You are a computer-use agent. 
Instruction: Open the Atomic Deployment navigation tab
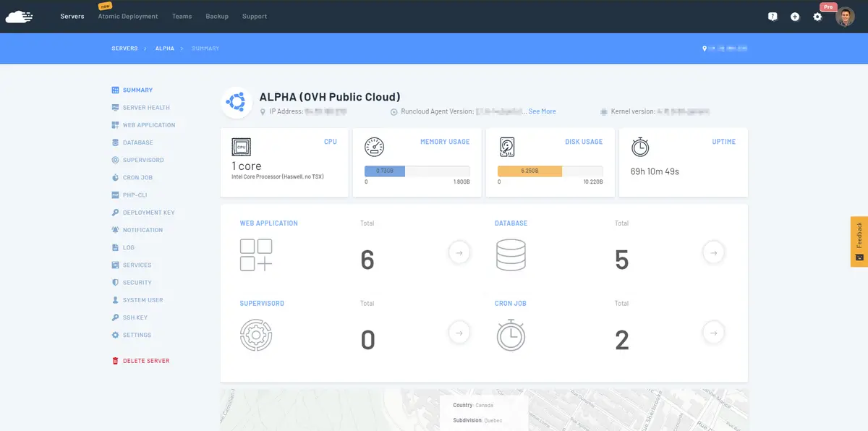pos(128,17)
